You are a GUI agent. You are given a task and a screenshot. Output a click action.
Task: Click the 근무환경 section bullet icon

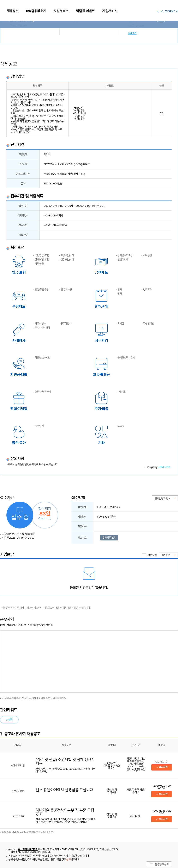tap(8, 145)
